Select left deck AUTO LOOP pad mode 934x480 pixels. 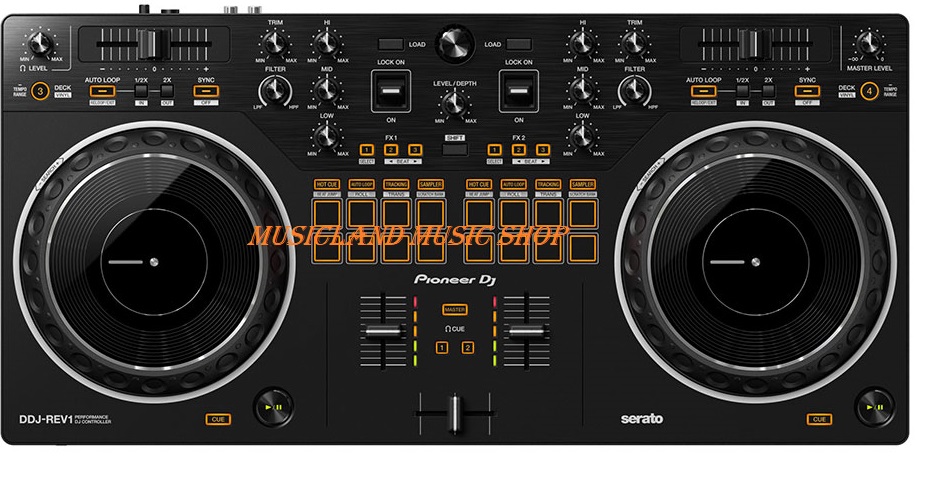362,185
